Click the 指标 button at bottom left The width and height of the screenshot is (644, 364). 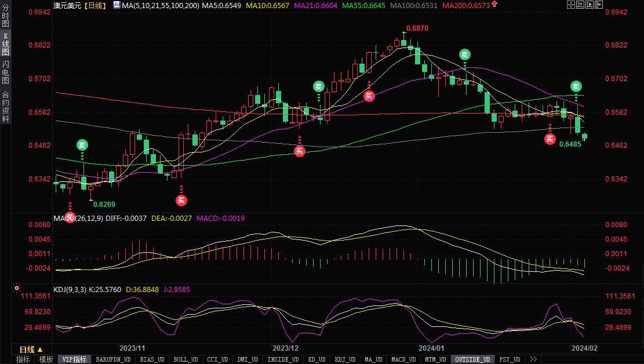(x=23, y=359)
